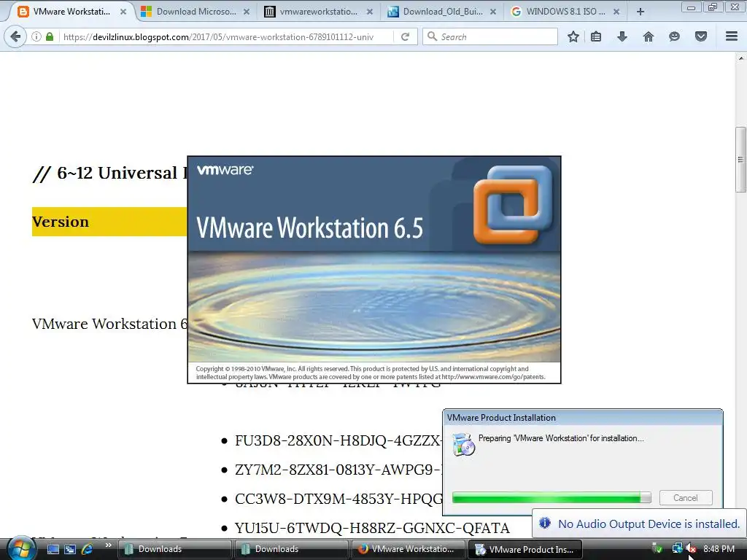Open second Downloads taskbar button
The width and height of the screenshot is (747, 560).
tap(291, 549)
